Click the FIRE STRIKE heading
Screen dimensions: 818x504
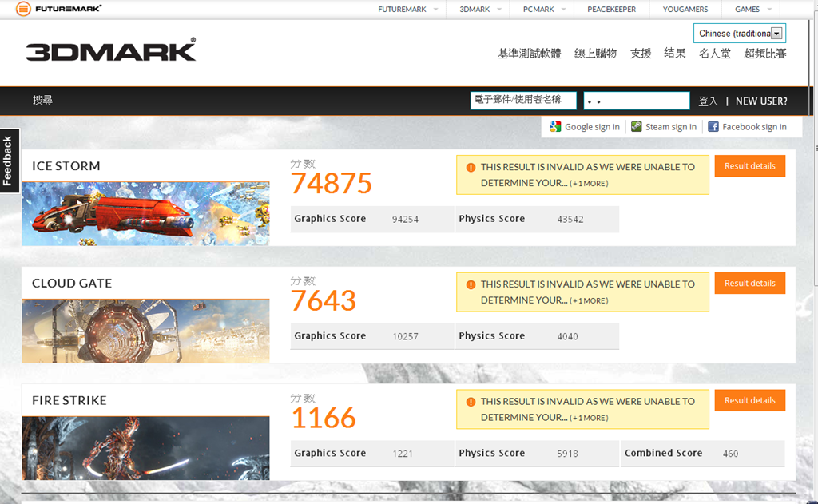69,401
